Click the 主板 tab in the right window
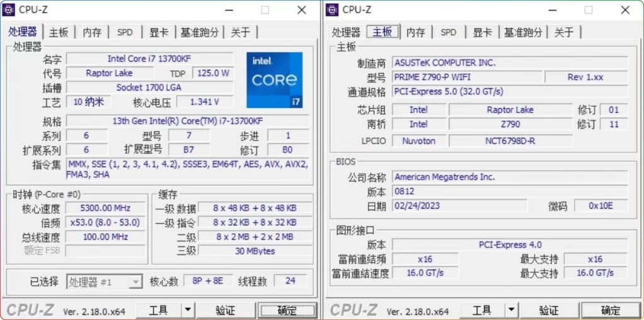644x320 pixels. click(x=383, y=31)
